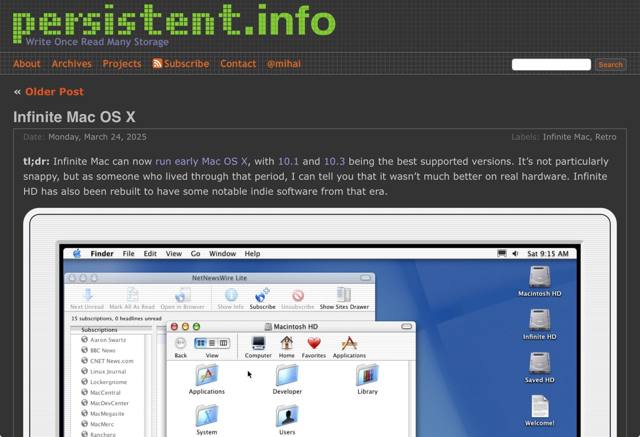The width and height of the screenshot is (640, 437).
Task: Open the Applications folder icon
Action: pos(206,376)
